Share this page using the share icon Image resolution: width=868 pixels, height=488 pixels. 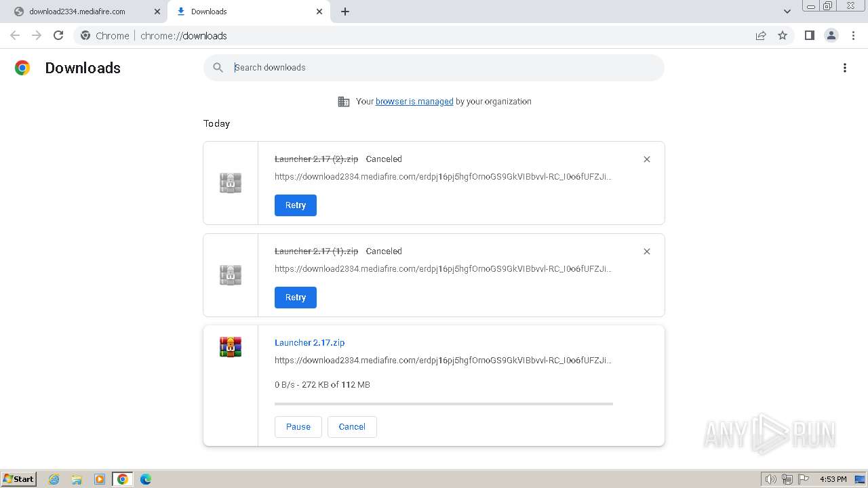pyautogui.click(x=761, y=35)
